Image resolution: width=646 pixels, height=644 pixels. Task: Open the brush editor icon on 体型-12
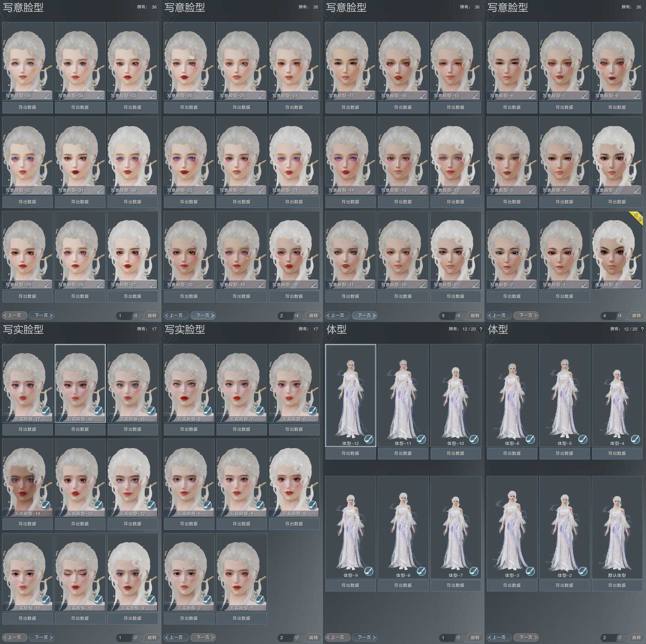369,439
